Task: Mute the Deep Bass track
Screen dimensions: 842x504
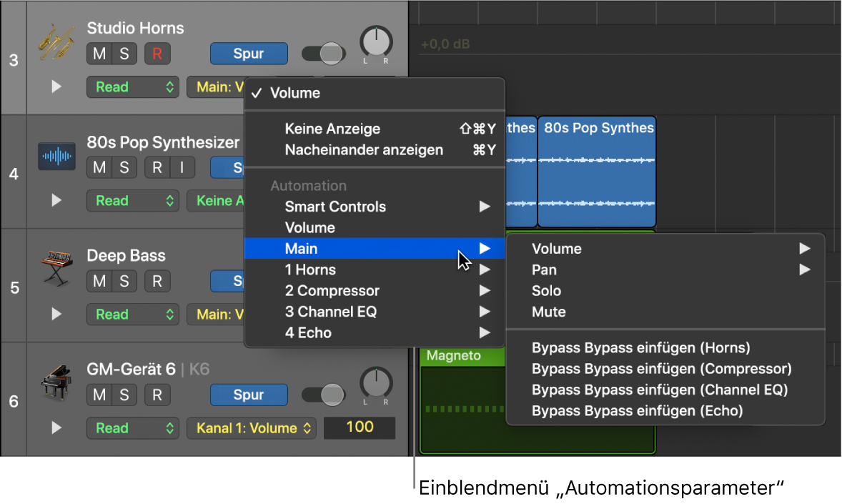Action: (99, 281)
